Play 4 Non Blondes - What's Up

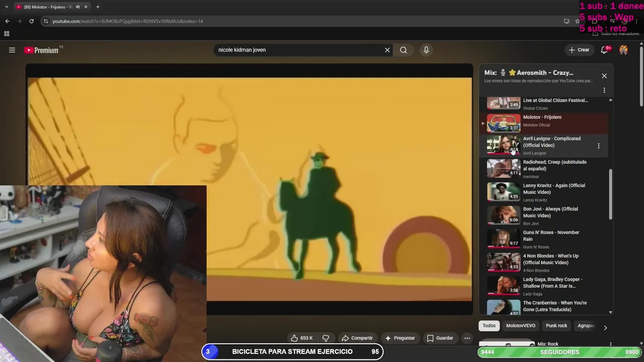click(x=543, y=262)
